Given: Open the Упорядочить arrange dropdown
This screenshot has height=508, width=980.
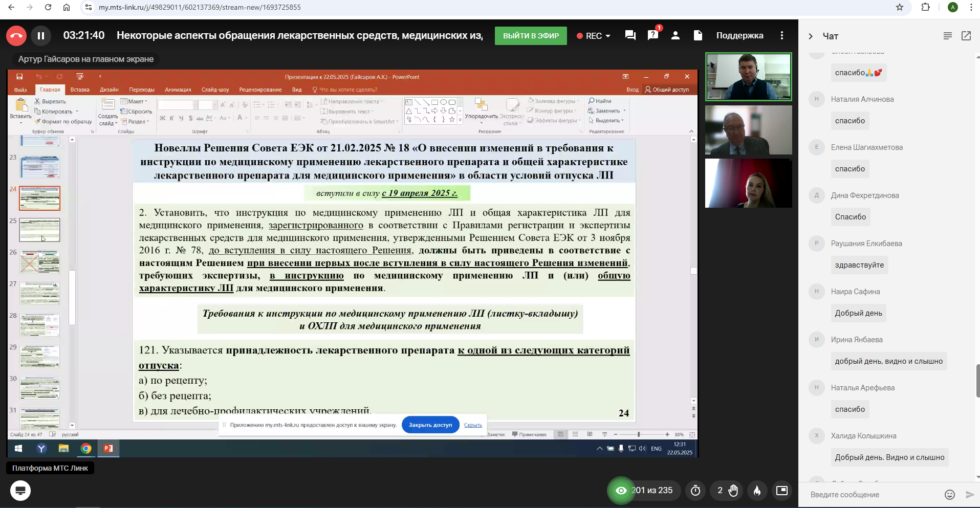Looking at the screenshot, I should point(481,110).
